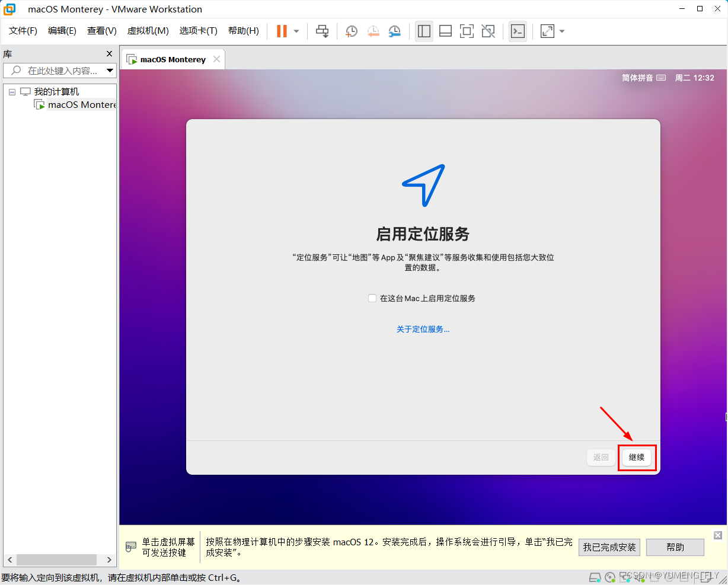Select 我的计算机 in the library
This screenshot has width=728, height=585.
56,92
